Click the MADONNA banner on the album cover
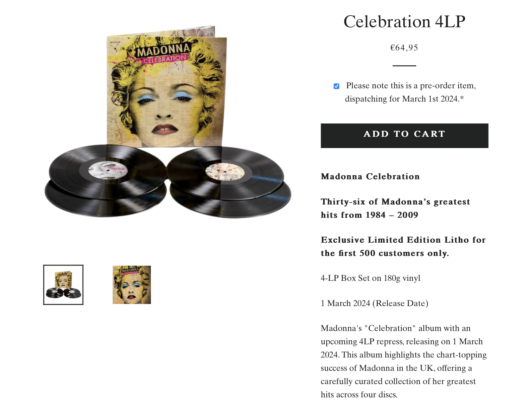The image size is (532, 405). (164, 50)
